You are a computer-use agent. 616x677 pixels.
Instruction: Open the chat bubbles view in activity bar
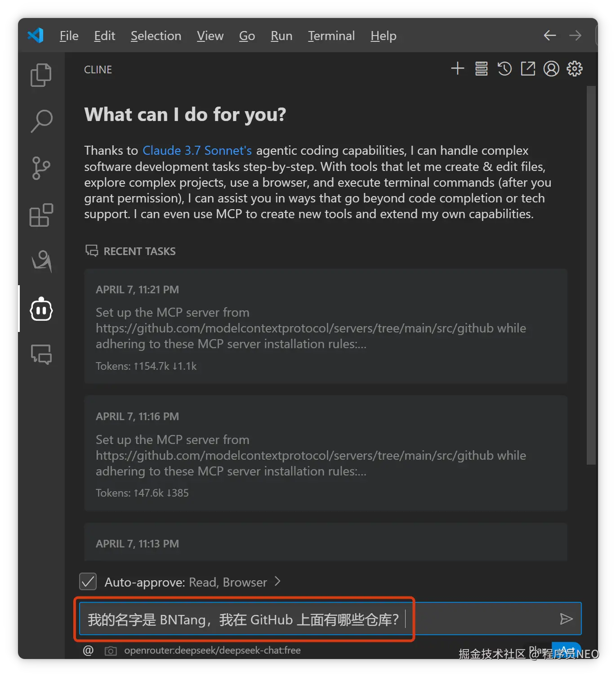tap(41, 355)
